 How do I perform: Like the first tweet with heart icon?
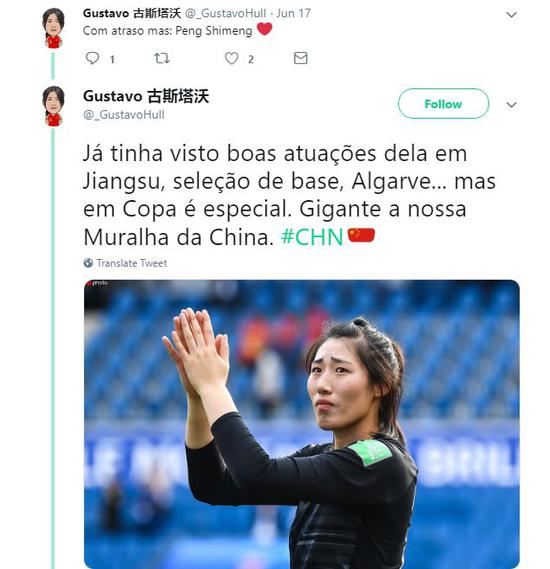(231, 58)
